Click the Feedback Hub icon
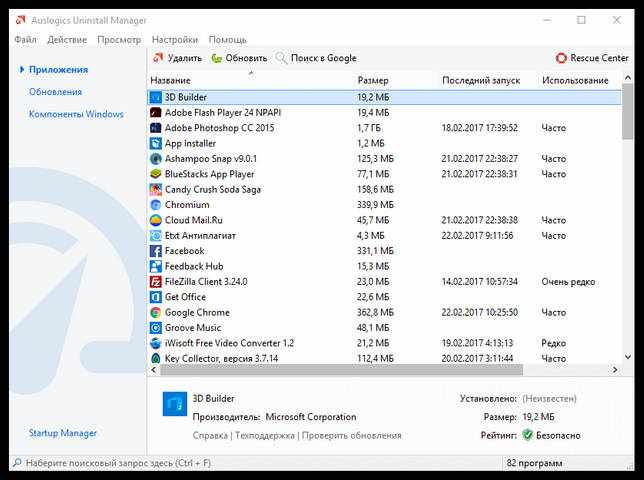Viewport: 644px width, 480px height. tap(156, 266)
